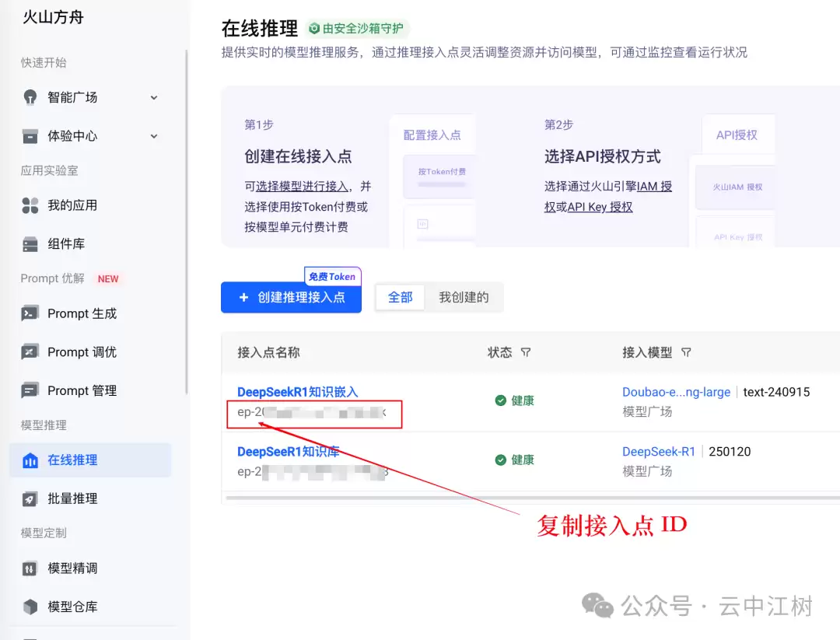This screenshot has width=840, height=640.
Task: Click the API Key 授权 link
Action: [x=600, y=207]
